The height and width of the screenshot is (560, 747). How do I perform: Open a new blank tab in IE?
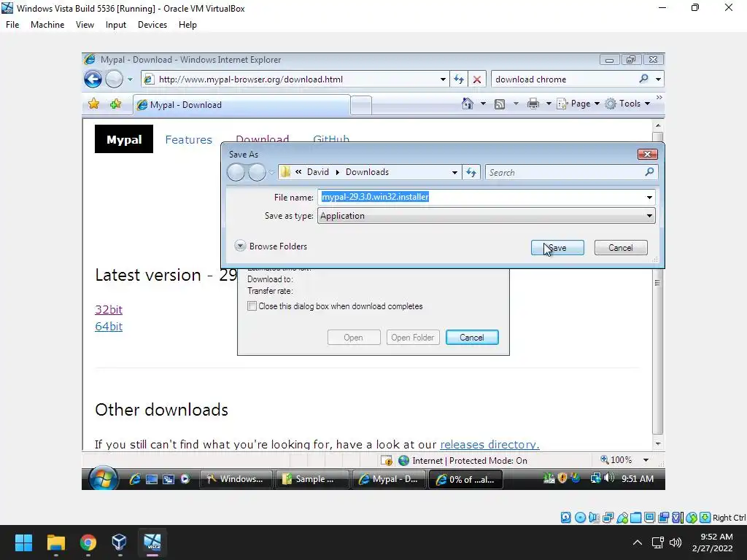361,105
